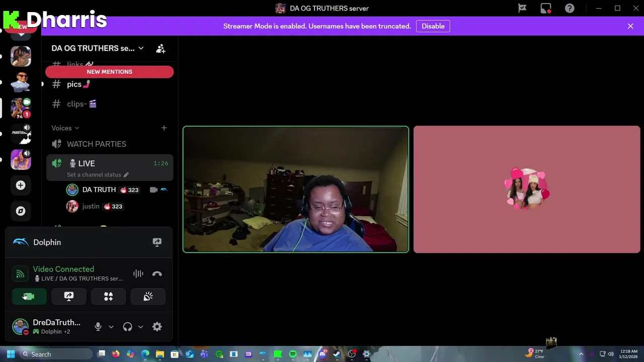Collapse the Voices category
The image size is (644, 362).
[65, 128]
